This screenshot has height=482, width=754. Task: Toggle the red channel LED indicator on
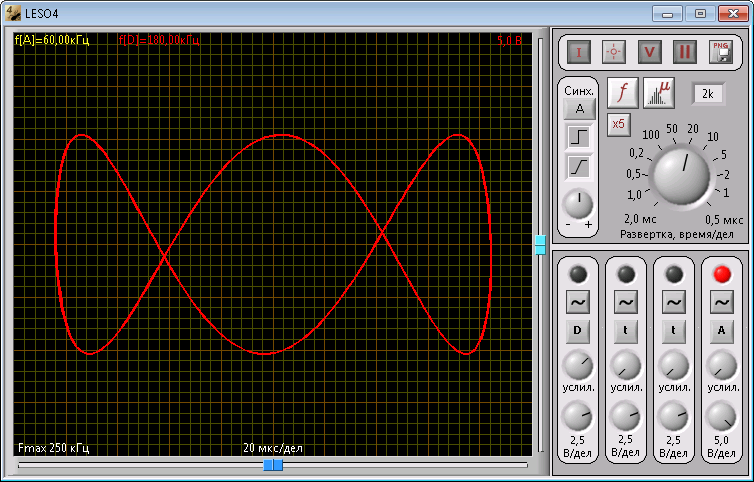click(723, 274)
